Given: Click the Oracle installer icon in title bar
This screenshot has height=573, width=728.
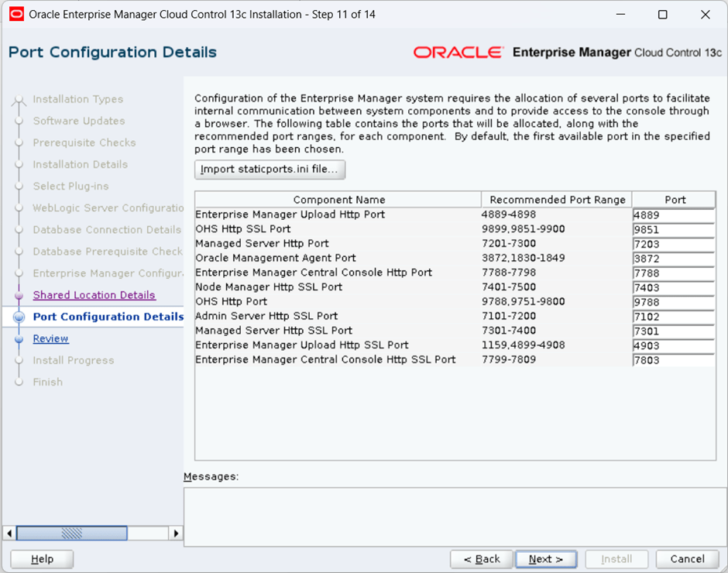Looking at the screenshot, I should click(x=15, y=15).
